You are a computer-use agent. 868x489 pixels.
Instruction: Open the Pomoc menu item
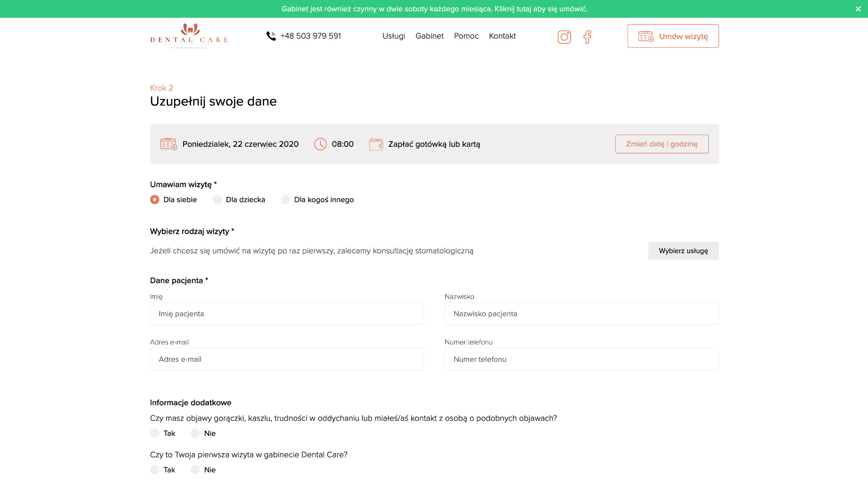[x=466, y=36]
